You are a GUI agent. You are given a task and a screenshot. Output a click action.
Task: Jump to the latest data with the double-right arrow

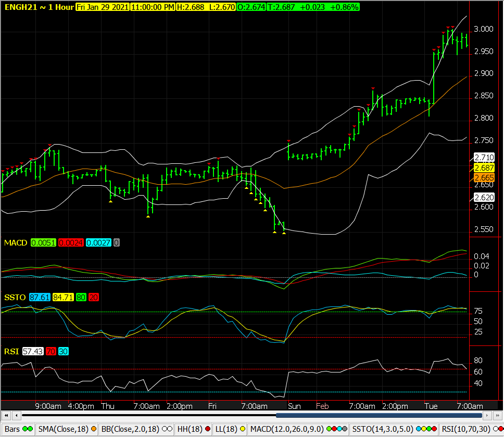[498, 416]
